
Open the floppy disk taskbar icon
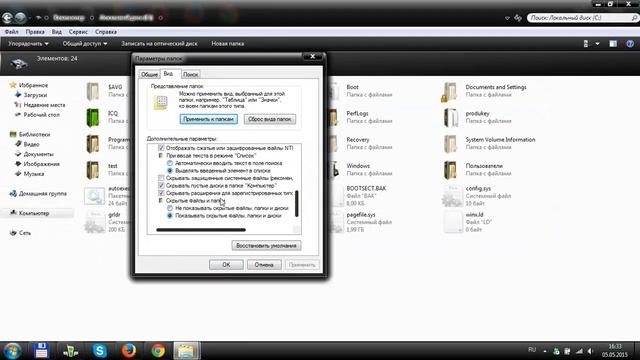41,351
